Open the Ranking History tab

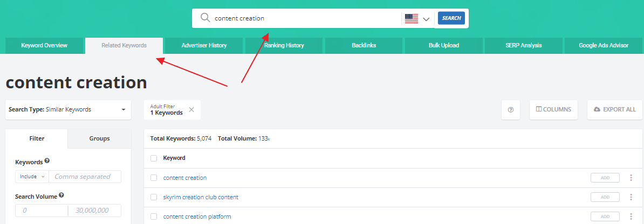284,46
